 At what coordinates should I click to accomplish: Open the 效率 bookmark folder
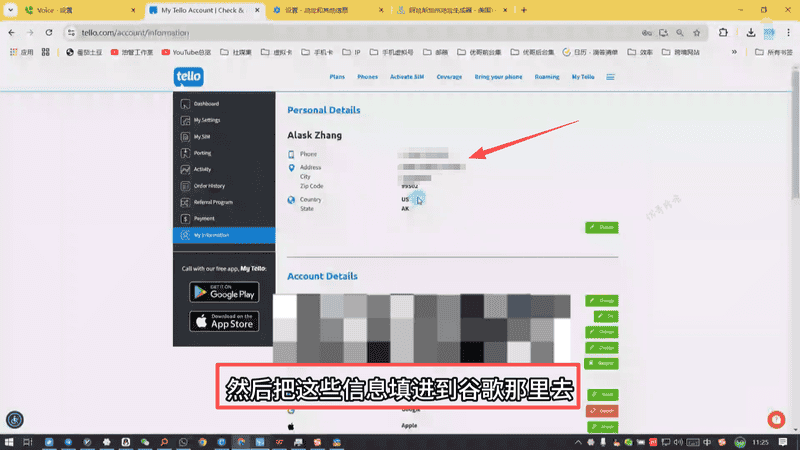click(x=640, y=52)
